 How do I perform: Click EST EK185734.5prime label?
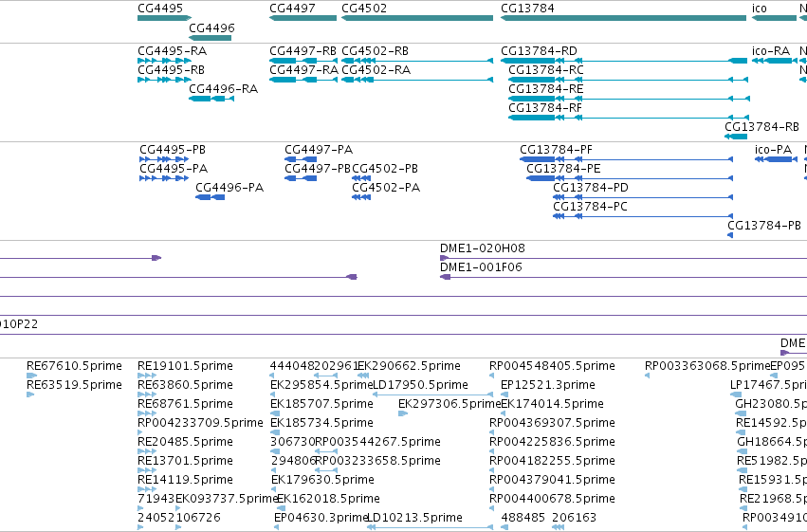click(321, 423)
